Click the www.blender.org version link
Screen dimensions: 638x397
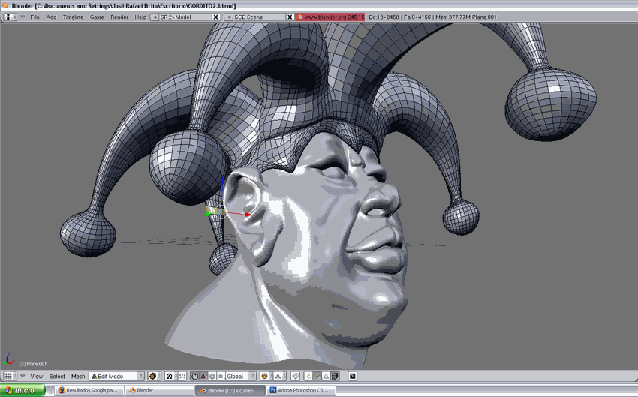(x=330, y=17)
